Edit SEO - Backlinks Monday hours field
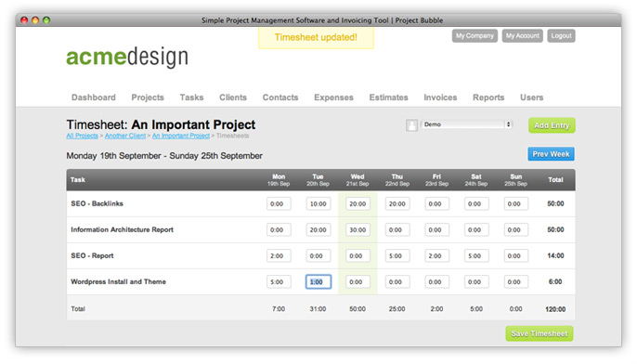The height and width of the screenshot is (364, 637). (279, 203)
